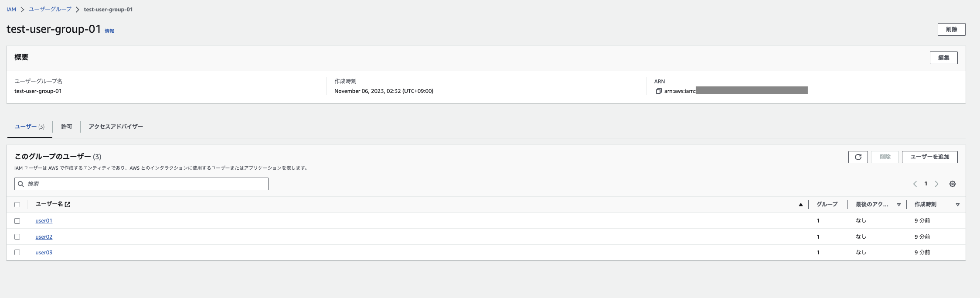Viewport: 980px width, 298px height.
Task: Tick the select-all users header checkbox
Action: click(17, 205)
